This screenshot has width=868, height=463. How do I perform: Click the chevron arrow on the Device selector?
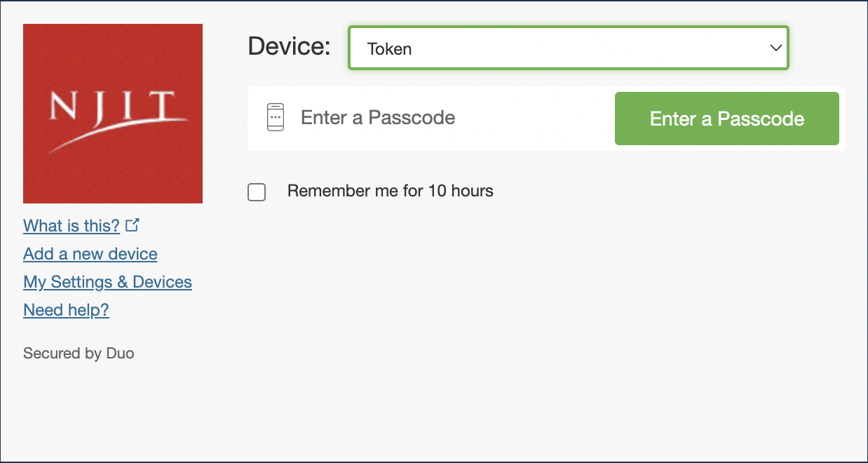(775, 48)
